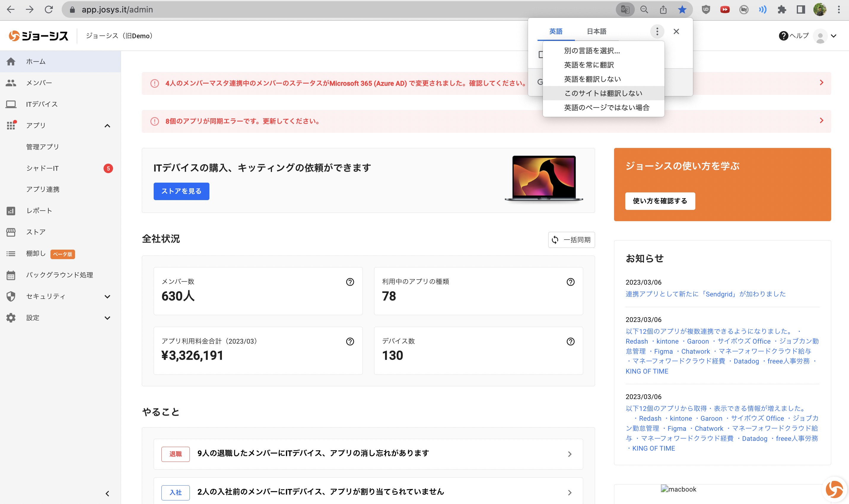
Task: Select 英語を翻訳しない option
Action: coord(592,79)
